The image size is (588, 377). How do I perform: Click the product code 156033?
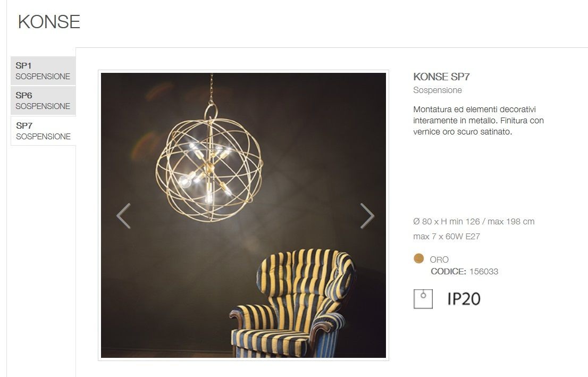tap(484, 272)
